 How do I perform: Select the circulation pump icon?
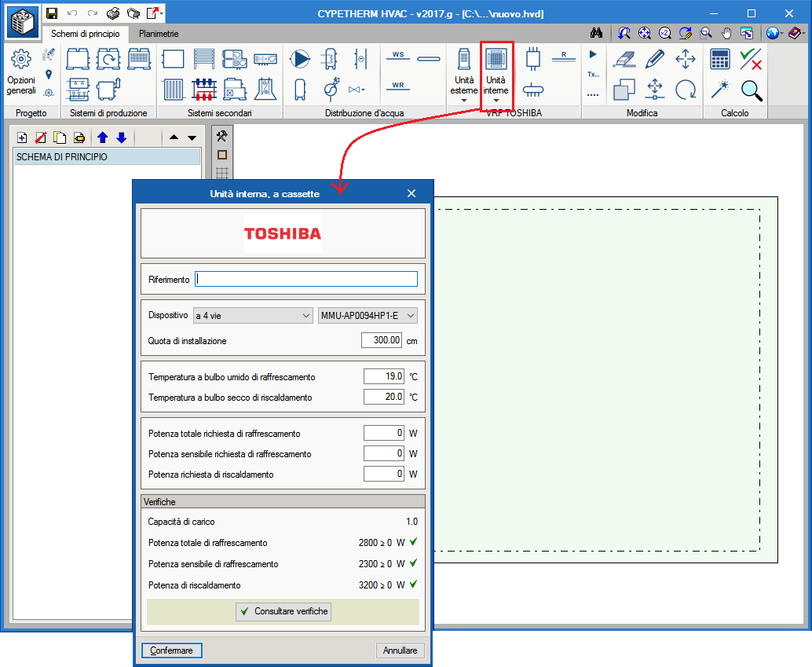(299, 59)
